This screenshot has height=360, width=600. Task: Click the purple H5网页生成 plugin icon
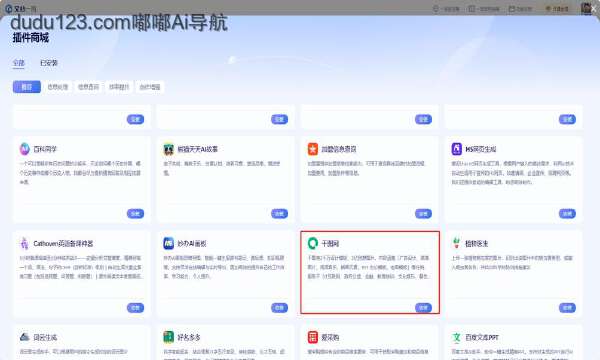coord(457,149)
